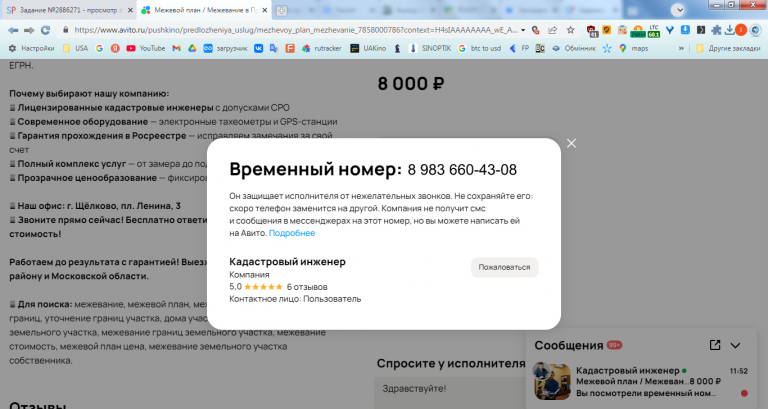Open the LTC price extension
The height and width of the screenshot is (409, 768).
pos(654,31)
